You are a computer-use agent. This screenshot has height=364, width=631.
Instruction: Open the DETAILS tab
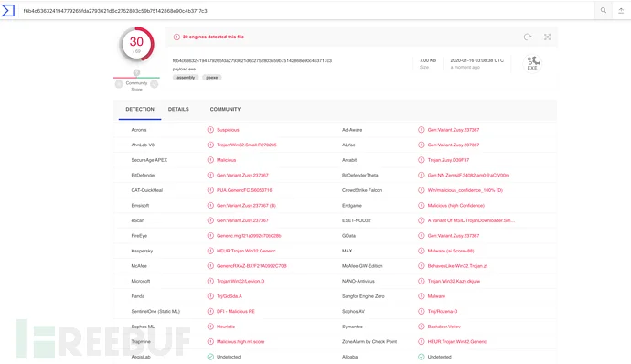click(178, 109)
